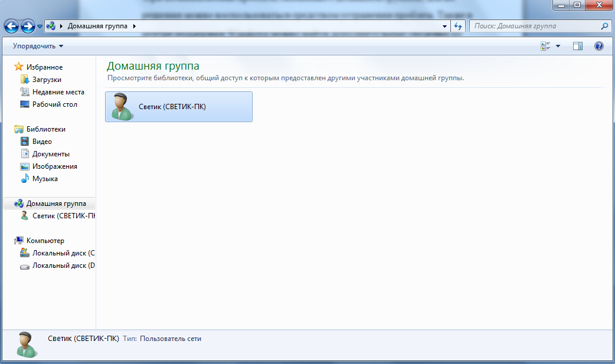This screenshot has height=364, width=615.
Task: Select Недавние места in Favorites
Action: pos(58,92)
